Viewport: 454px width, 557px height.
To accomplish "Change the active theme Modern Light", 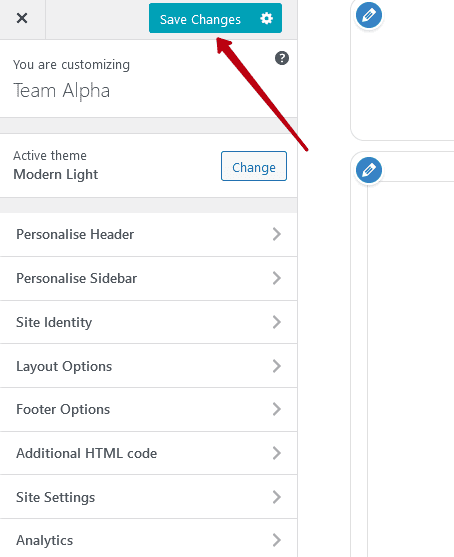I will coord(254,166).
